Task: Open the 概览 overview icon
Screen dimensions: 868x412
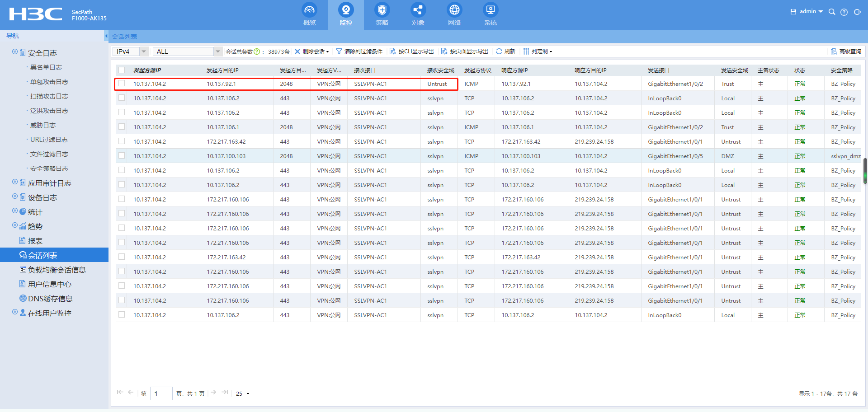Action: tap(309, 10)
